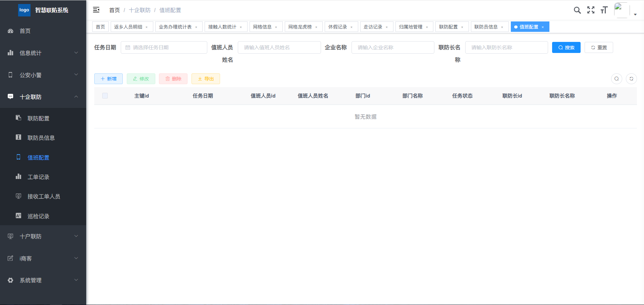Click the 修改 edit button
Image resolution: width=644 pixels, height=305 pixels.
(x=141, y=79)
